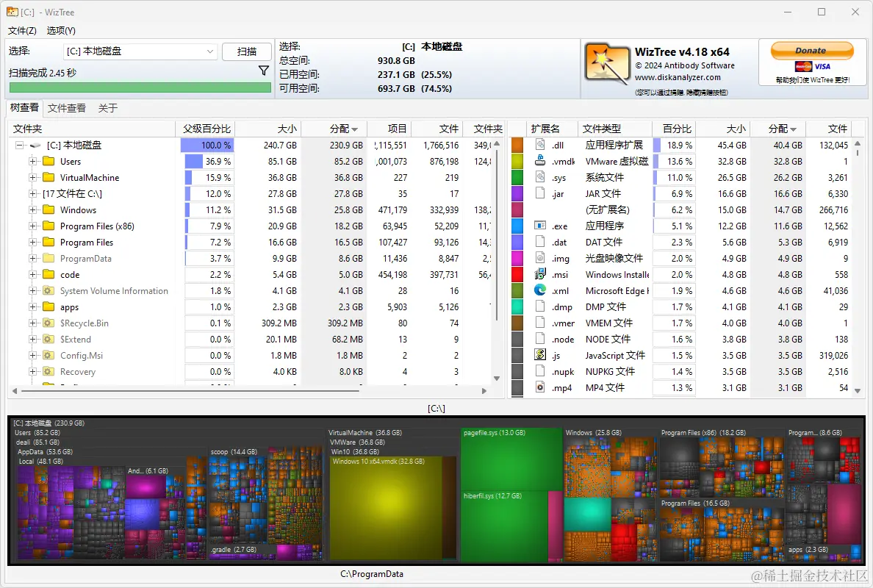873x588 pixels.
Task: Collapse the C: local disk tree node
Action: click(20, 146)
